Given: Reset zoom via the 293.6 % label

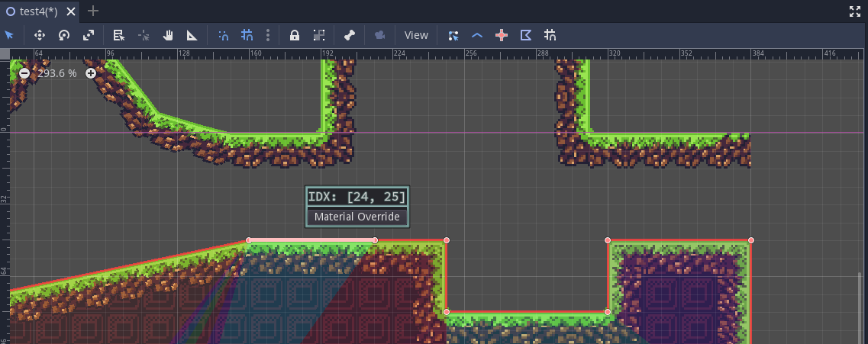Looking at the screenshot, I should coord(57,73).
